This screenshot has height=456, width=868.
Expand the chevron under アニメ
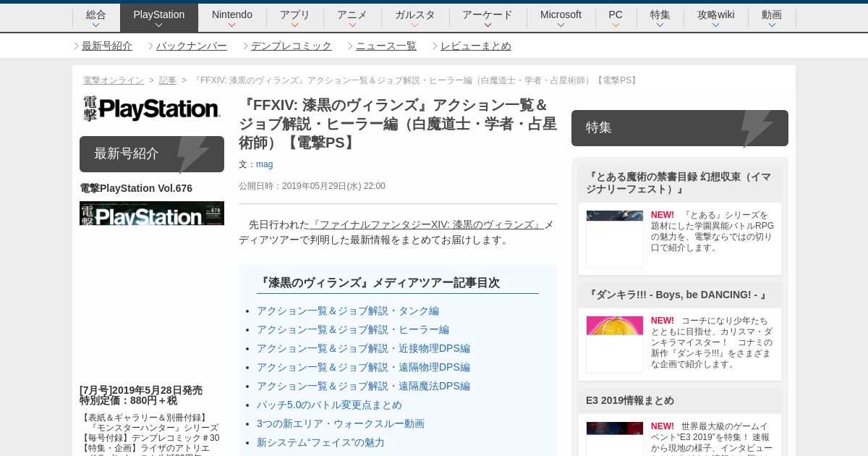tap(352, 25)
